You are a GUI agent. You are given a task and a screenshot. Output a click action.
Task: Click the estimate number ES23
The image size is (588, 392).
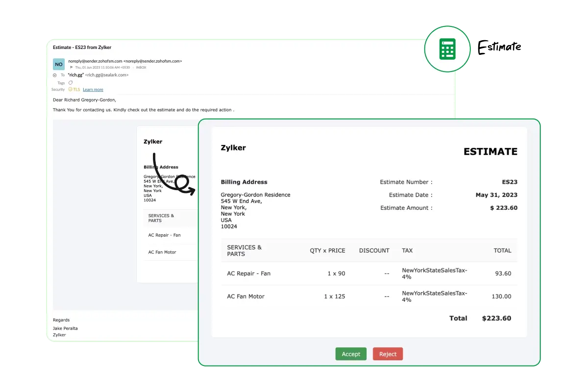509,182
